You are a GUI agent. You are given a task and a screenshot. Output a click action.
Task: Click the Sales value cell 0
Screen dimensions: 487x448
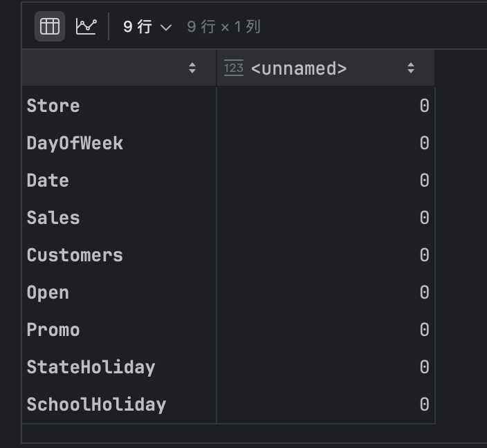[x=326, y=218]
